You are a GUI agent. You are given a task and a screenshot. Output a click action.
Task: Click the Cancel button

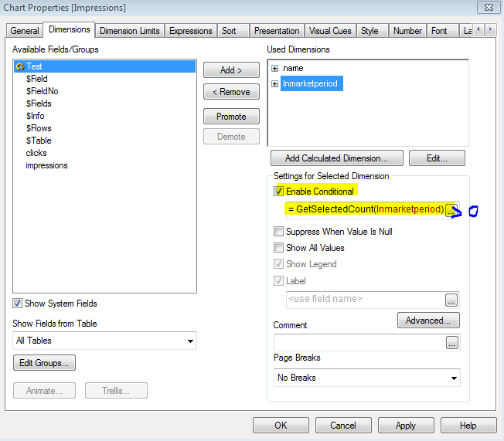[343, 426]
